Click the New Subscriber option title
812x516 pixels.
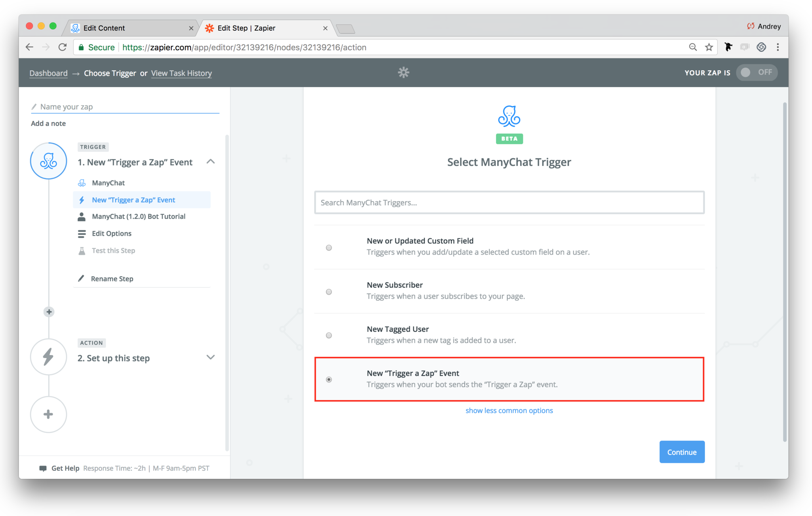pos(395,285)
